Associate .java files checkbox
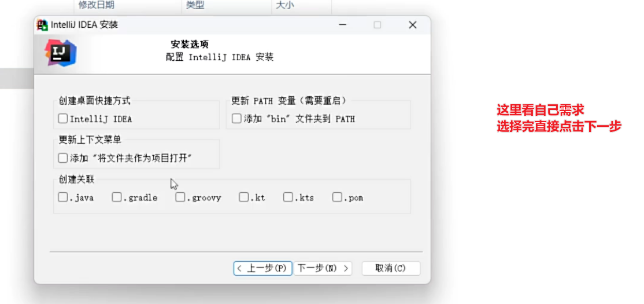This screenshot has height=304, width=644. (62, 197)
